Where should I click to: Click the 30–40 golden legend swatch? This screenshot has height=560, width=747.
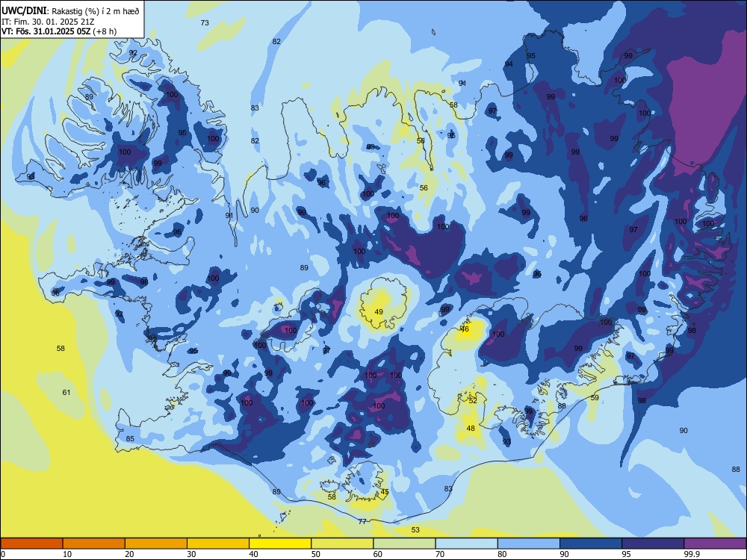click(x=218, y=544)
